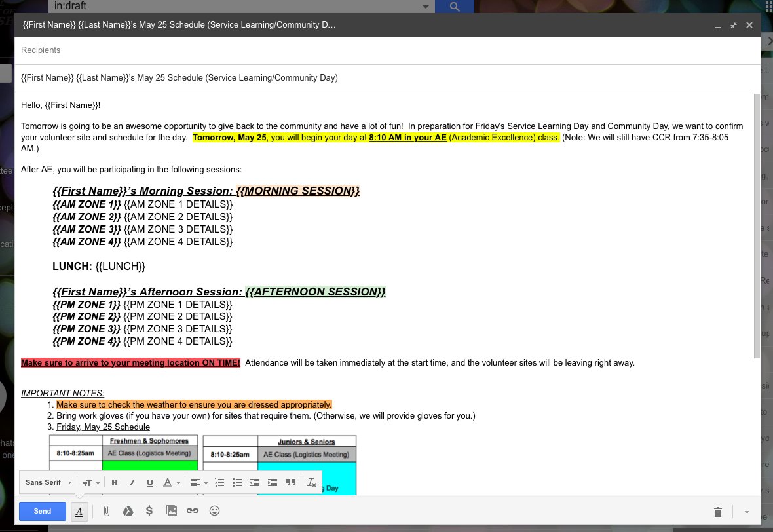The width and height of the screenshot is (773, 532).
Task: Click the {{MORNING SESSION}} placeholder
Action: click(x=298, y=191)
